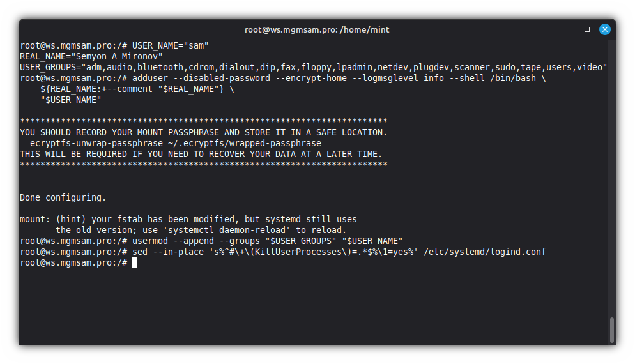
Task: Click the mount passphrase warning line
Action: pos(203,132)
